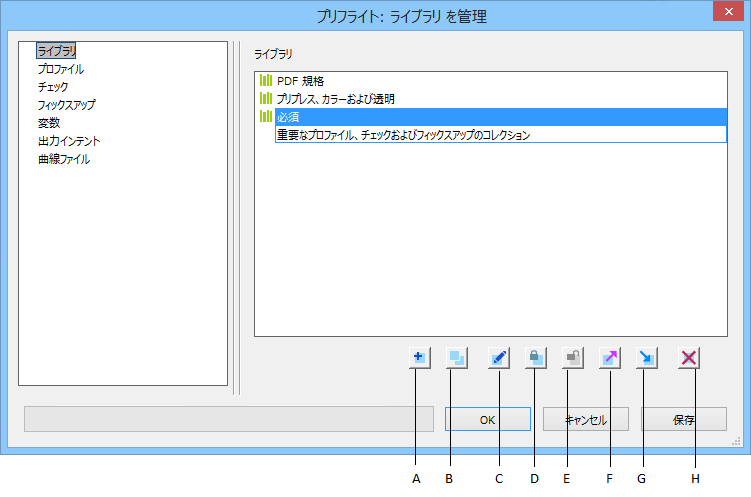Select 曲線ファイル in the left list

point(64,159)
